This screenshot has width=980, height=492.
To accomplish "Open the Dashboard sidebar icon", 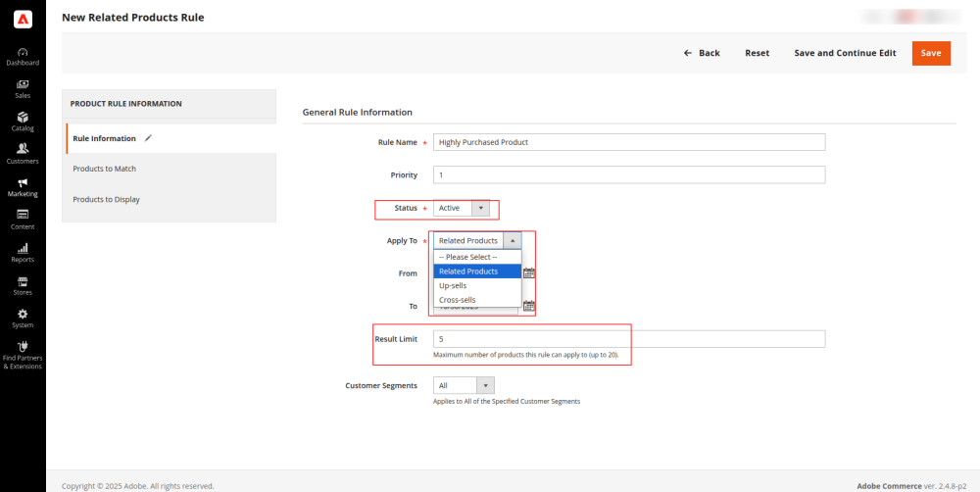I will [x=23, y=56].
